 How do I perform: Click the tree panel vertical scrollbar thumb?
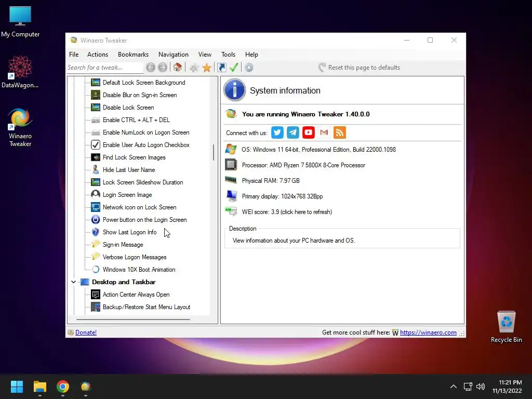tap(214, 152)
